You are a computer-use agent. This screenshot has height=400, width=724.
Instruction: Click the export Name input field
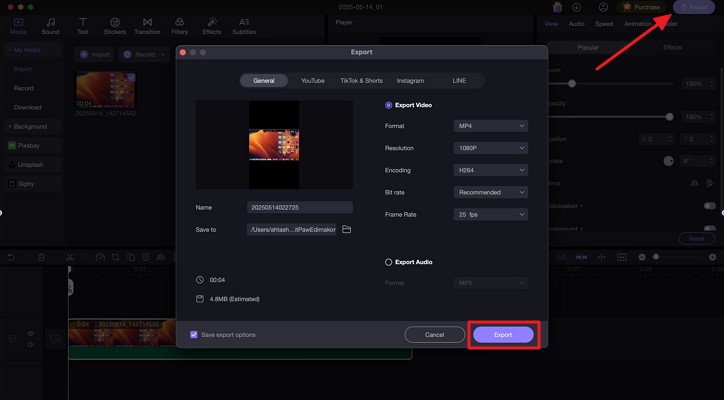[x=300, y=207]
